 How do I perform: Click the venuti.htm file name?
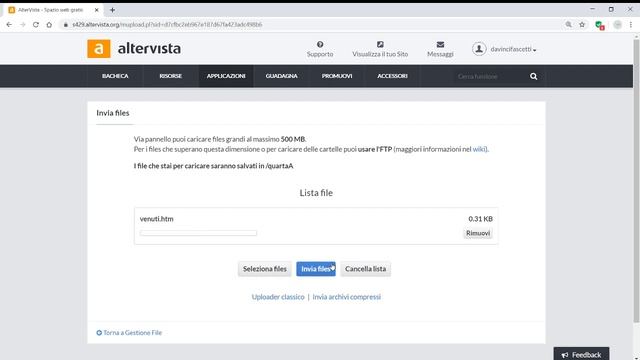tap(156, 219)
